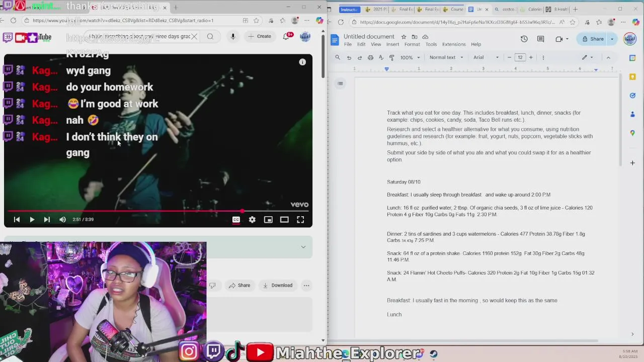Image resolution: width=644 pixels, height=362 pixels.
Task: Click the Download button under the video
Action: point(278,286)
